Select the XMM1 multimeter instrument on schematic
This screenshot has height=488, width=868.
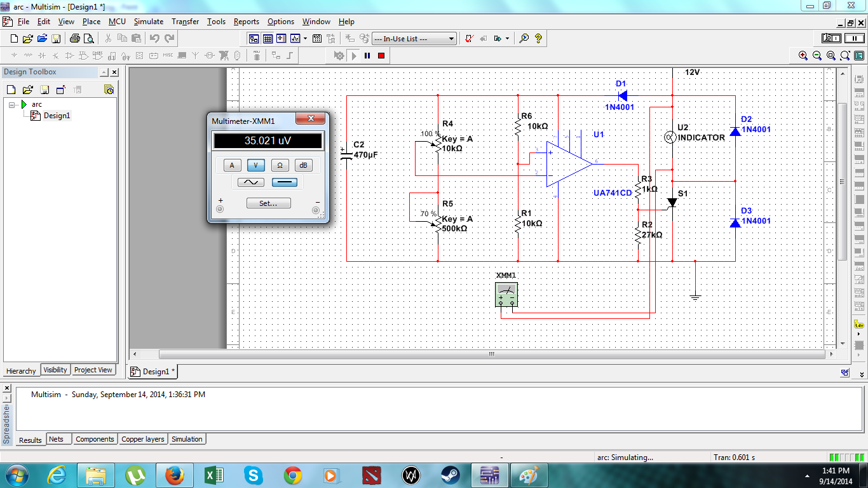click(x=506, y=295)
